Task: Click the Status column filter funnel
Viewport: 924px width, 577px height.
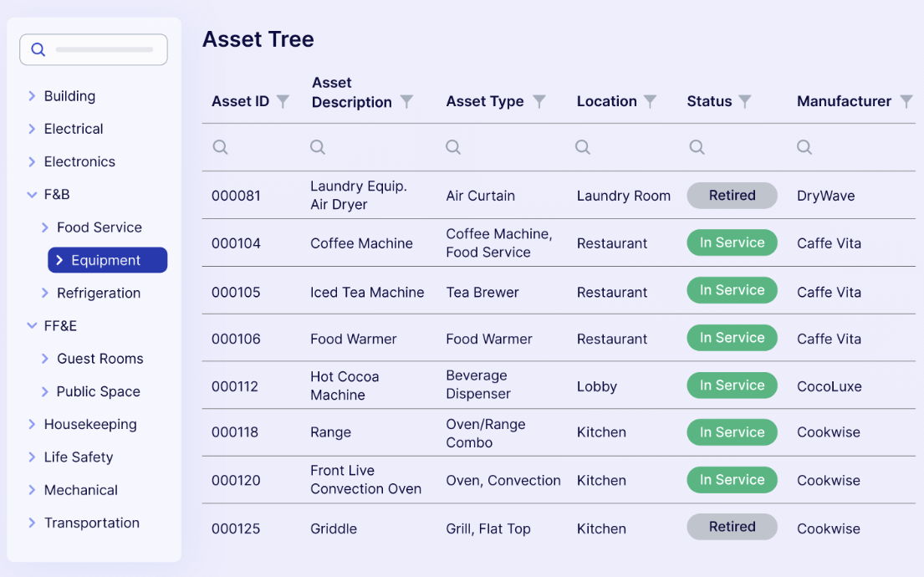Action: point(745,101)
